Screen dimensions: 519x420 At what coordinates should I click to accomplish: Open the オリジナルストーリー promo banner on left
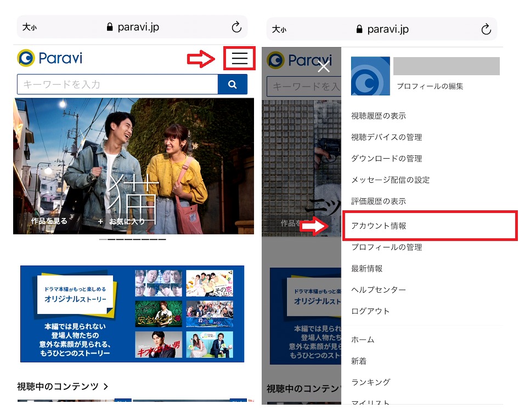(132, 313)
